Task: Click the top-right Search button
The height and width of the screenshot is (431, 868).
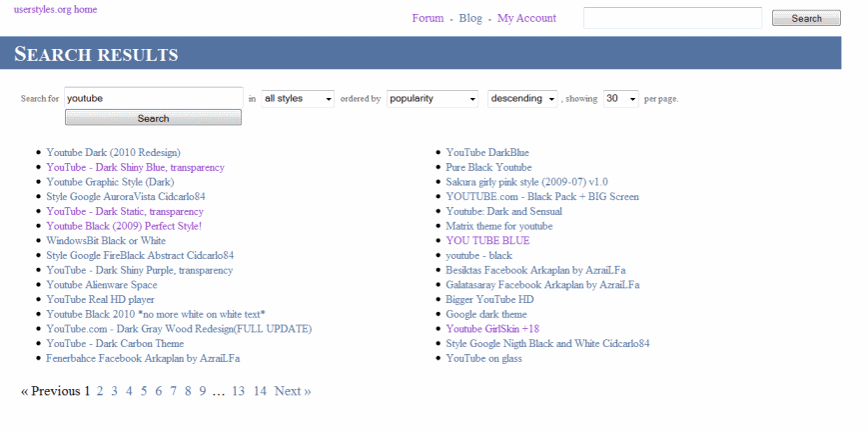Action: (806, 18)
